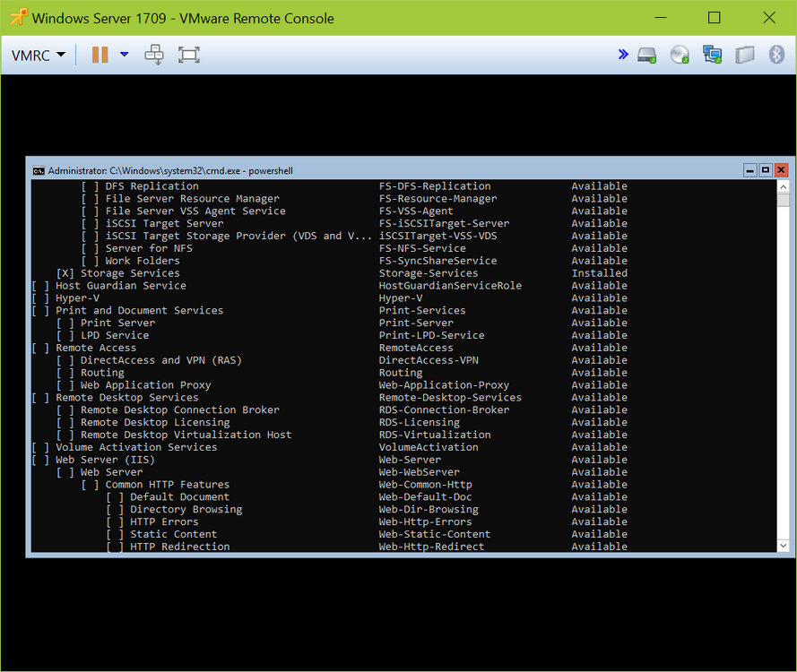
Task: Click the network adapter device icon
Action: point(712,55)
